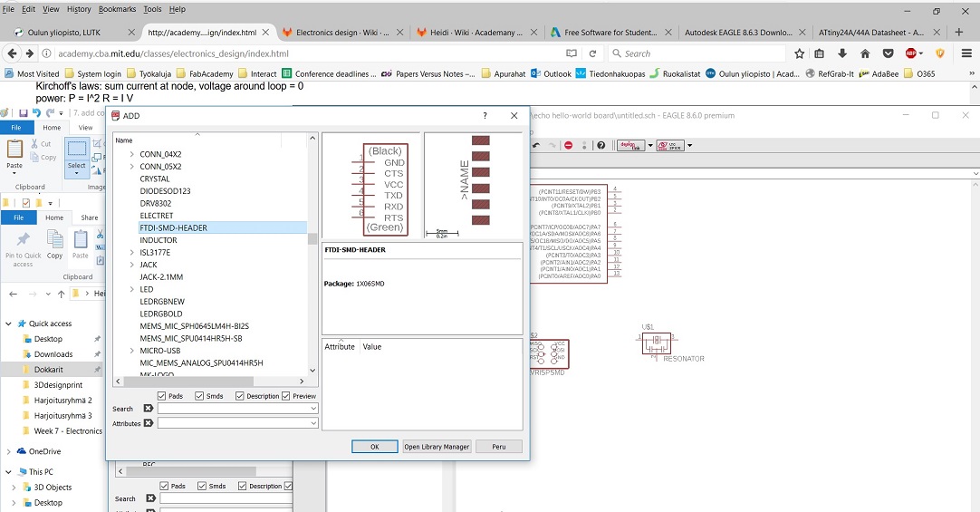Viewport: 980px width, 512px height.
Task: Open Outlook bookmark in bookmarks bar
Action: (x=551, y=73)
